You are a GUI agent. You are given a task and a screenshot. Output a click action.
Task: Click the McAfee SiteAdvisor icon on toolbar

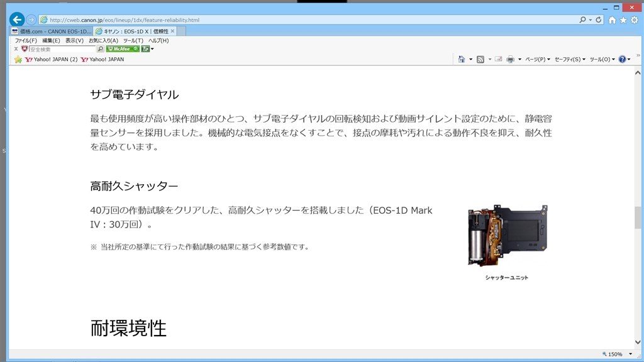point(121,49)
